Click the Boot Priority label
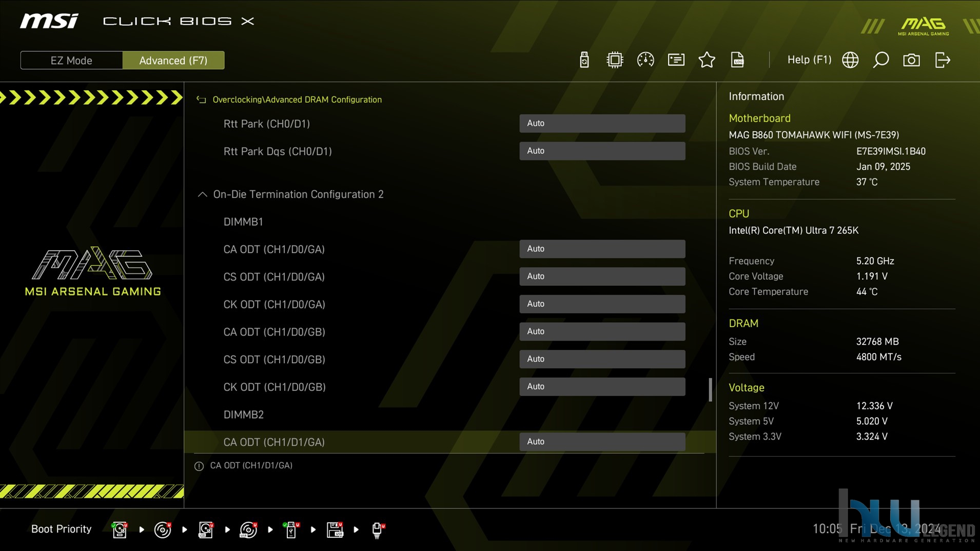980x551 pixels. coord(61,529)
